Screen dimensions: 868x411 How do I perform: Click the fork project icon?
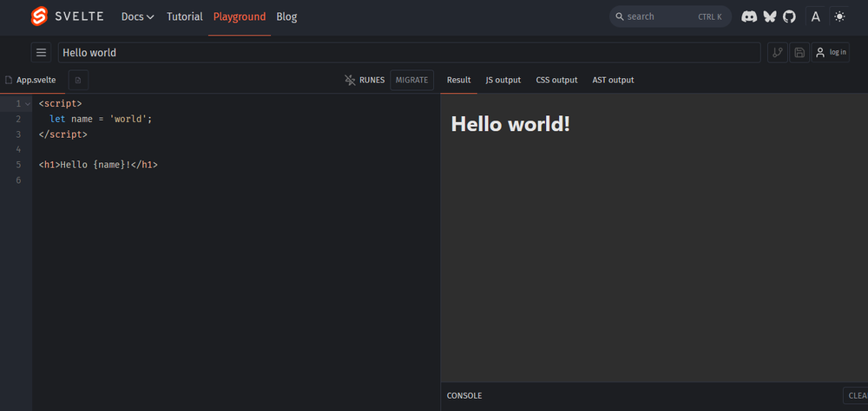click(x=778, y=53)
